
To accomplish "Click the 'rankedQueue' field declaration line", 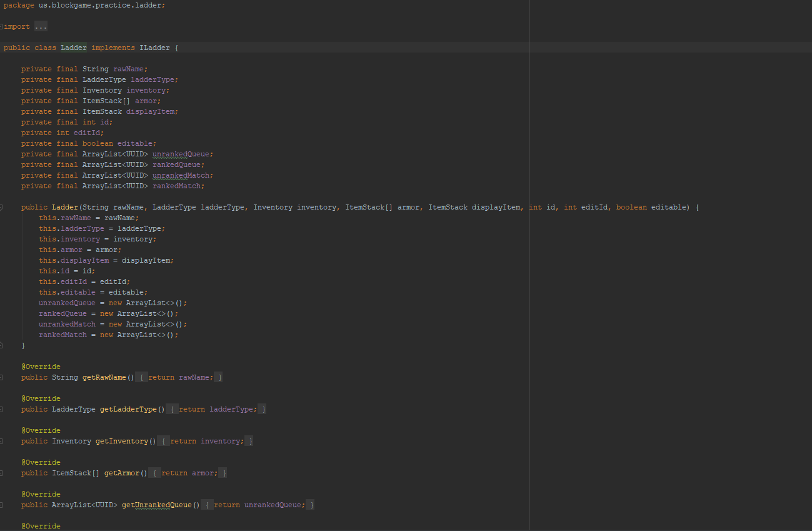I will pyautogui.click(x=113, y=164).
